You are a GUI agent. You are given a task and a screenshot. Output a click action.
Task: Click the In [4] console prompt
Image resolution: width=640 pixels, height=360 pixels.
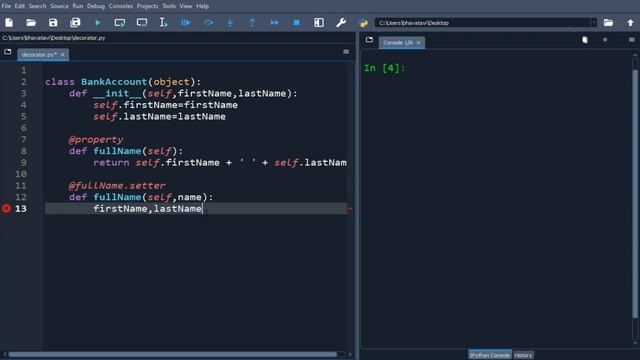click(384, 68)
